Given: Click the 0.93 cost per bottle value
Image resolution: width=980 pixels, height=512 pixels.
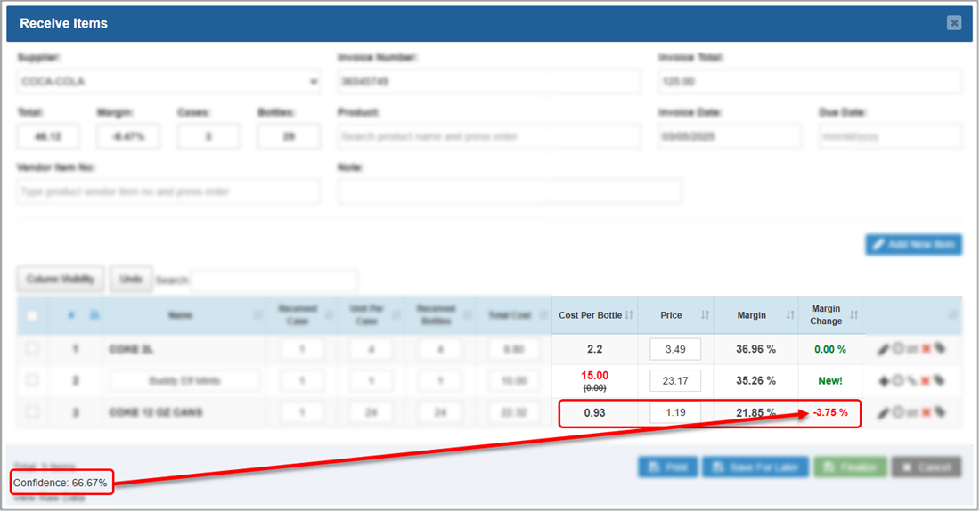Looking at the screenshot, I should point(594,413).
